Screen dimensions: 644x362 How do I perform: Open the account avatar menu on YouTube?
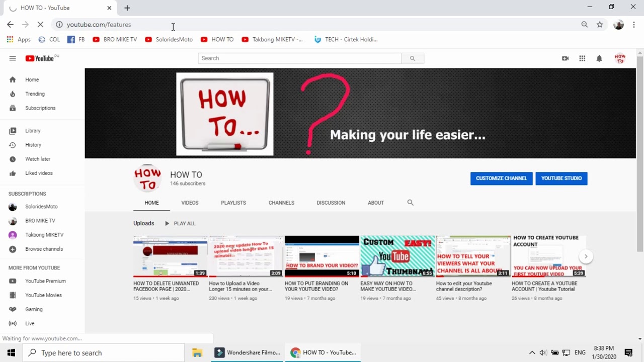click(620, 58)
